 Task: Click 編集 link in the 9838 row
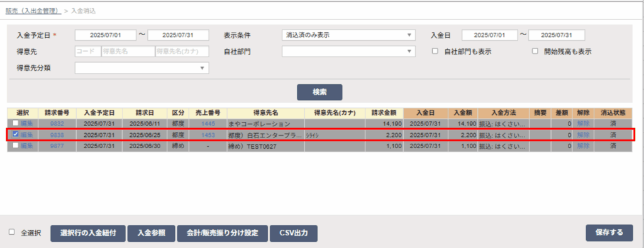tap(26, 134)
